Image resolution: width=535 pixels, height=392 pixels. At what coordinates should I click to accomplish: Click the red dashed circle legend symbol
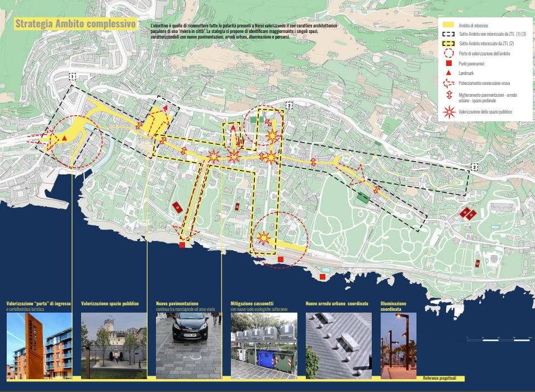[x=448, y=53]
